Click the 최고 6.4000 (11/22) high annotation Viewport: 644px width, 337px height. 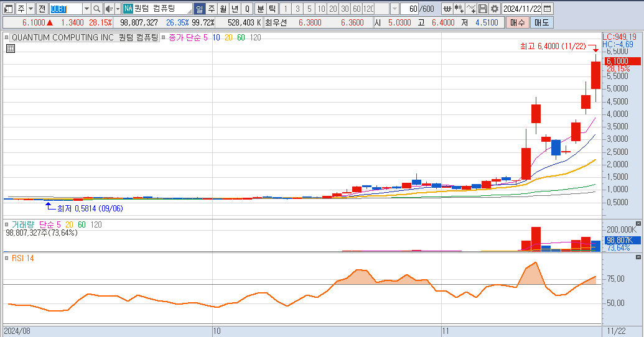tap(553, 47)
